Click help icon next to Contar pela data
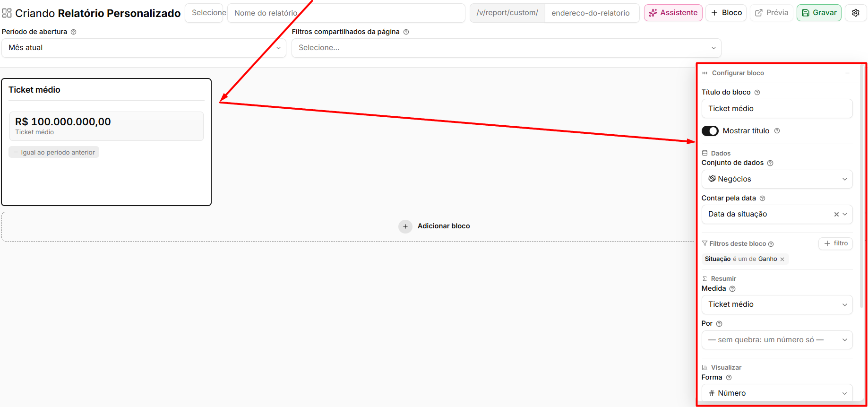The width and height of the screenshot is (868, 407). (x=762, y=199)
